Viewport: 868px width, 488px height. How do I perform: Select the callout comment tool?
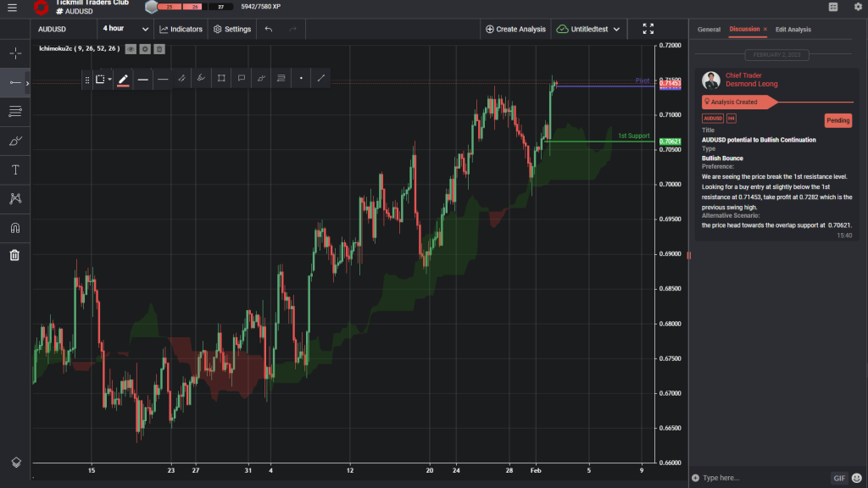(242, 78)
